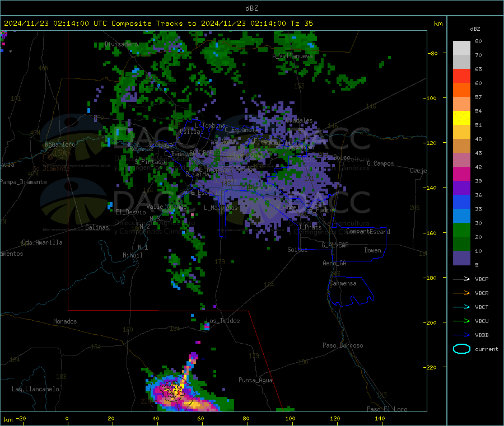Click the 'Carmensa' map label

[343, 284]
